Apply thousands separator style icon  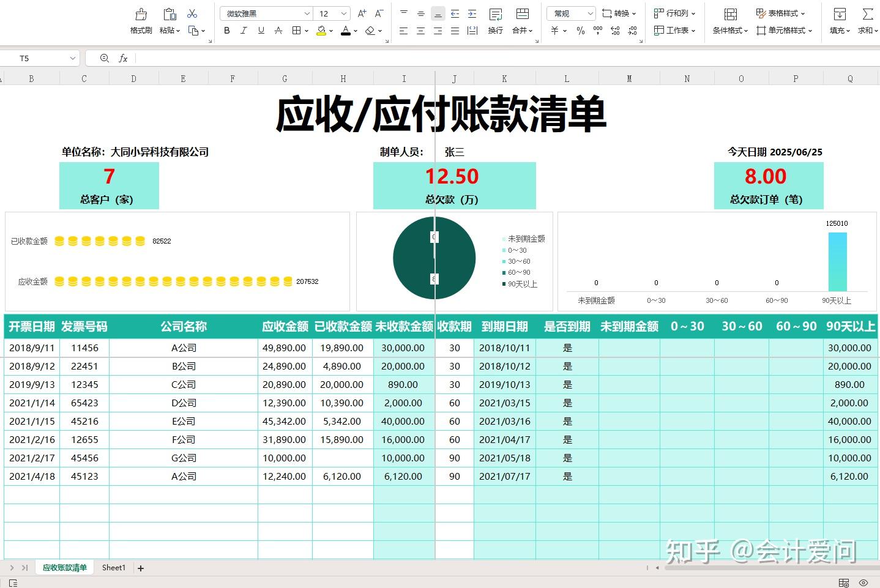[598, 30]
